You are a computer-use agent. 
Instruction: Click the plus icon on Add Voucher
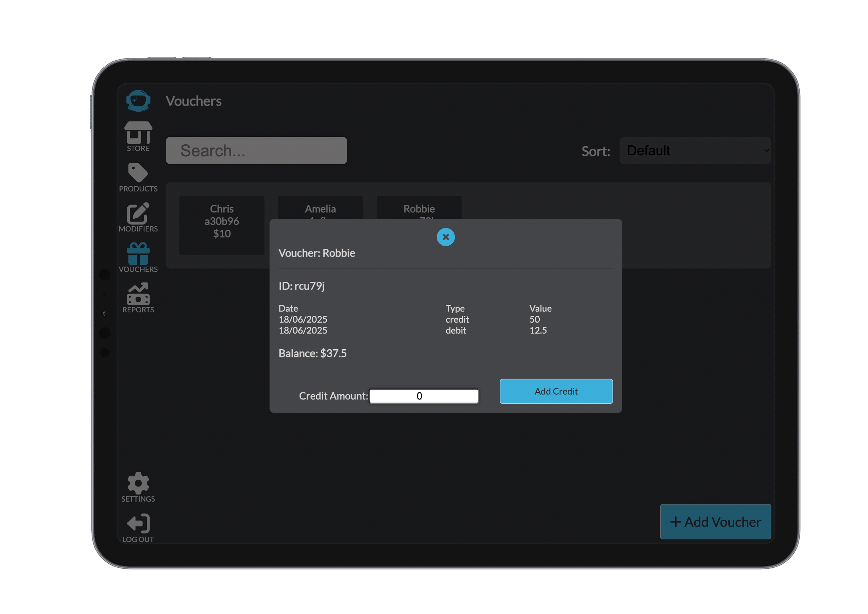coord(675,522)
